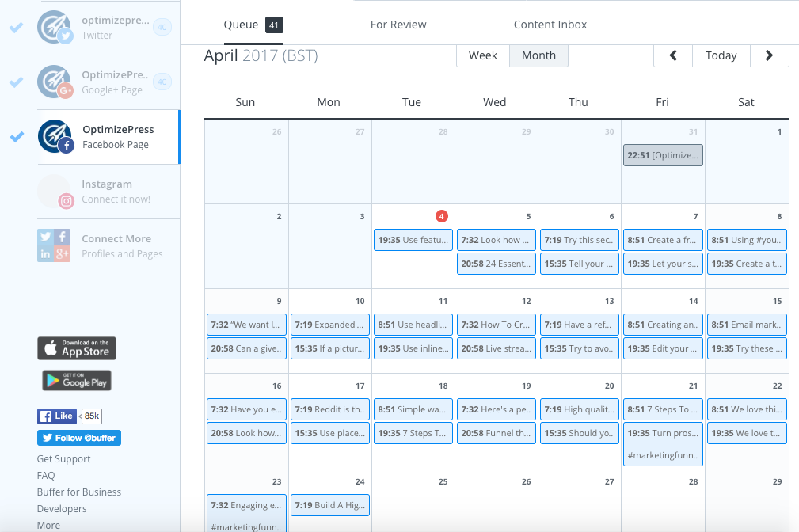
Task: Open the Content Inbox tab
Action: [x=550, y=25]
